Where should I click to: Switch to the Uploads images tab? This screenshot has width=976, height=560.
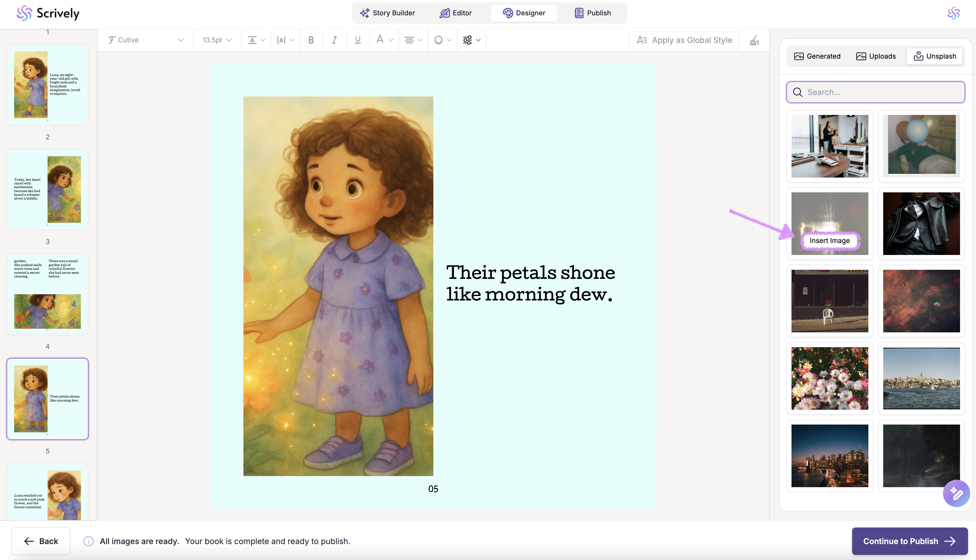(875, 56)
